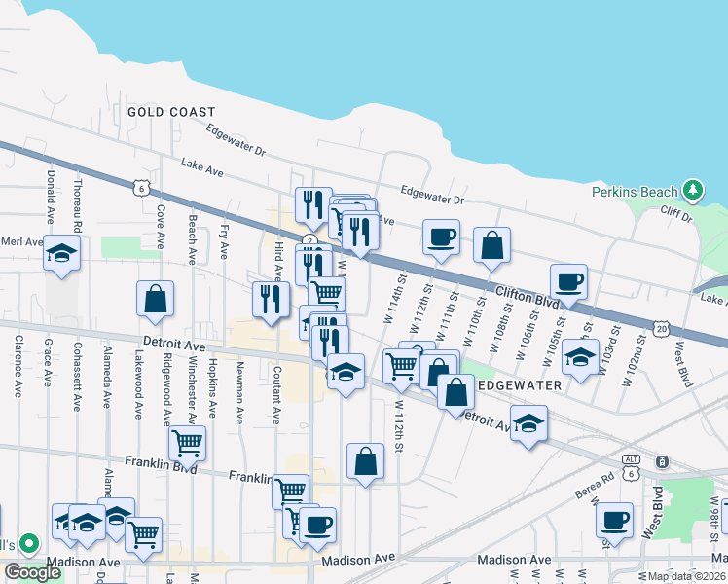Click the Clarence Ave street label
Screen dimensions: 728x584
coord(18,366)
